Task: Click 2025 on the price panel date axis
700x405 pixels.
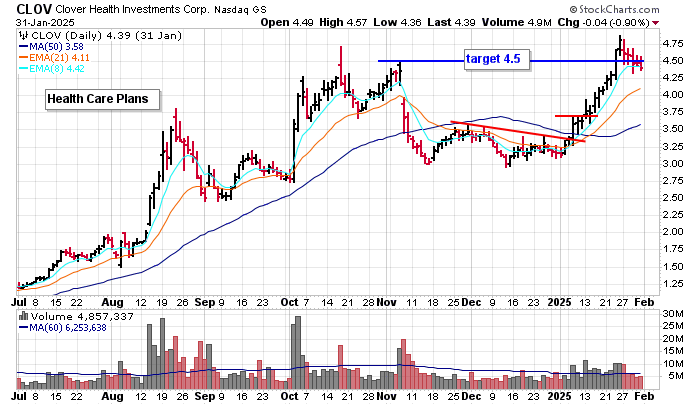Action: tap(559, 302)
